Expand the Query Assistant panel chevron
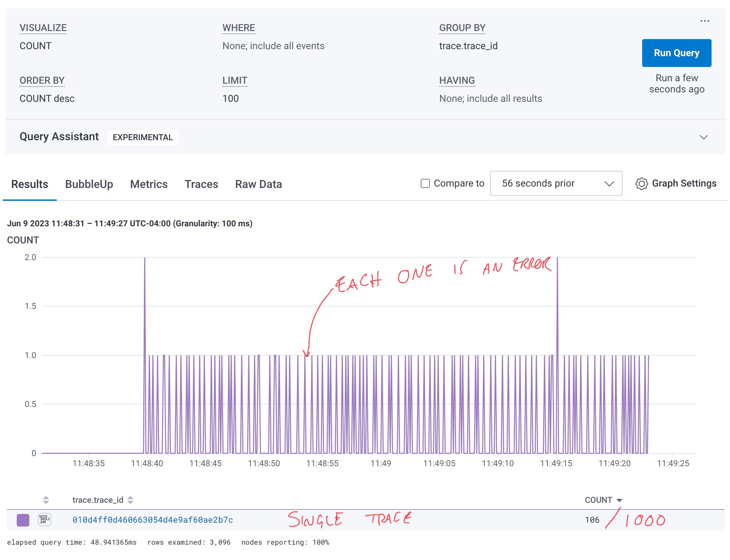Image resolution: width=730 pixels, height=560 pixels. tap(704, 137)
